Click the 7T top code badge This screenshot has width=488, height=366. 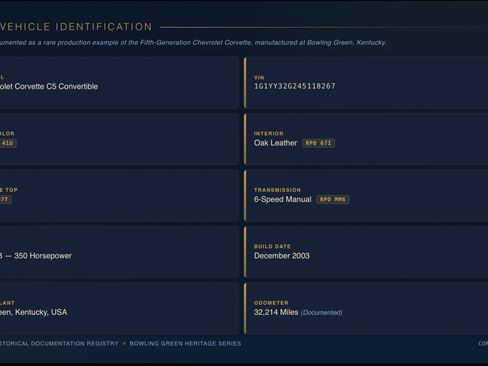pos(5,199)
